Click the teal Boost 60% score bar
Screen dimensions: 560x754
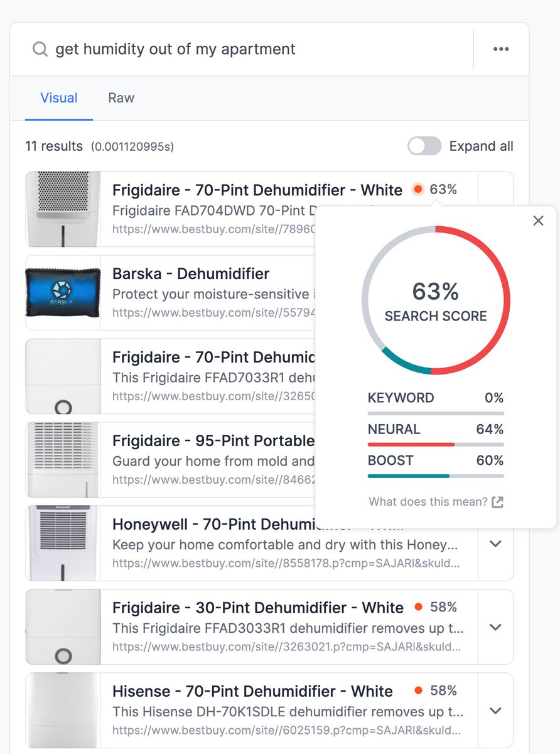click(436, 476)
